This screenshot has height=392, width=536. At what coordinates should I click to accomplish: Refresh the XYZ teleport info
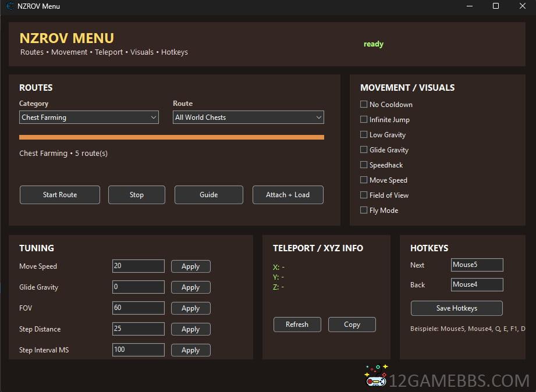point(297,325)
